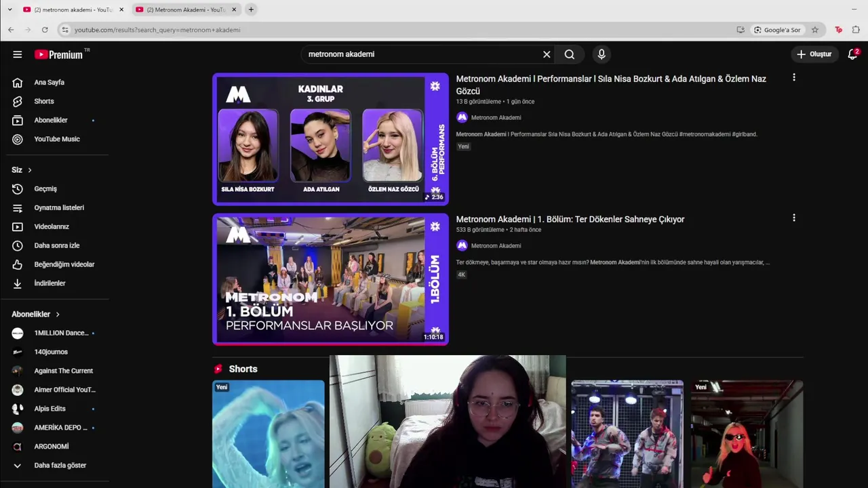Open the two dancers Short thumbnail
Viewport: 868px width, 488px height.
click(x=627, y=434)
